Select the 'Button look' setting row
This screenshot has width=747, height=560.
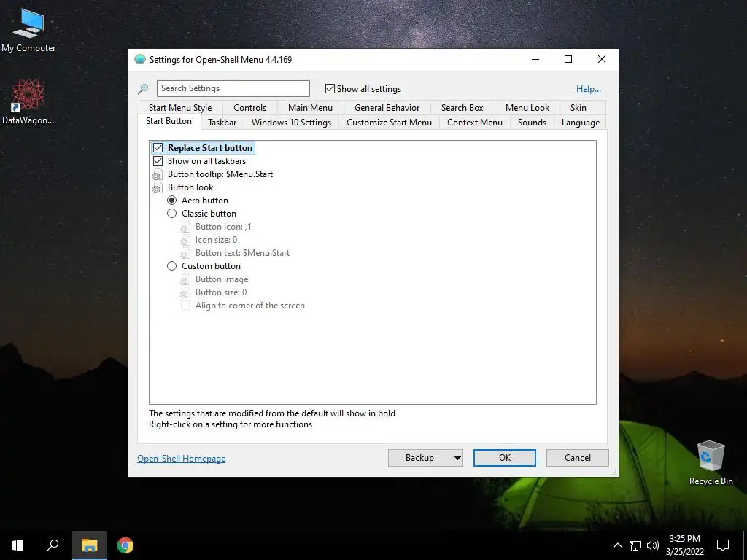pos(190,187)
